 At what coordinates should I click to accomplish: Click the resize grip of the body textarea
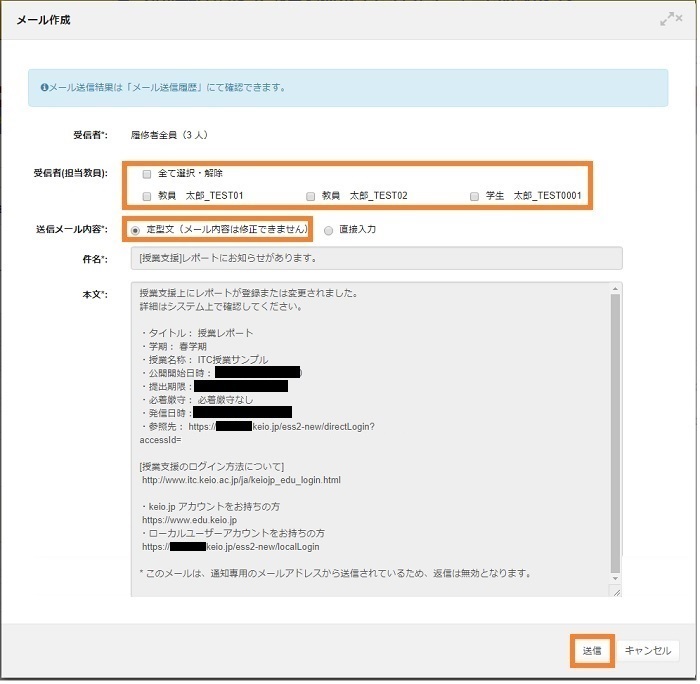617,592
